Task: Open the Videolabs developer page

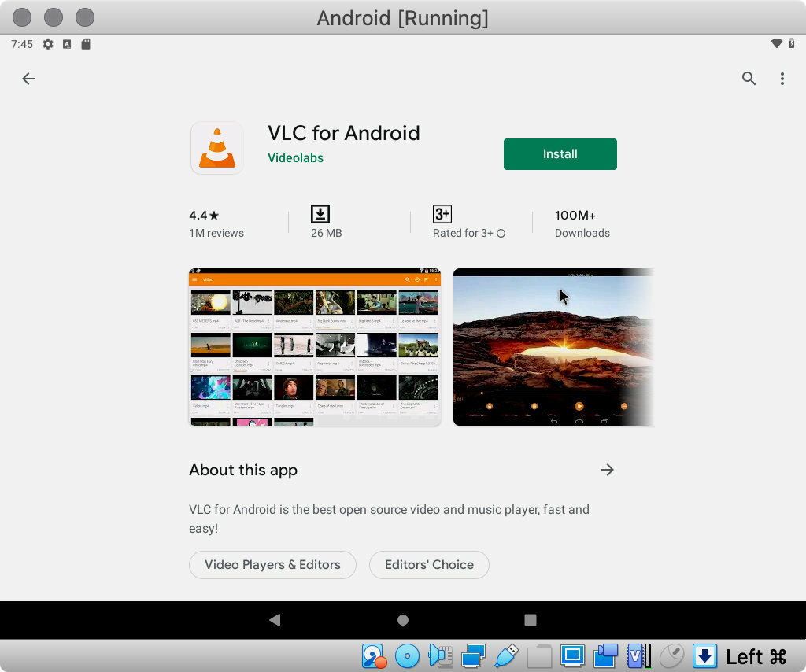Action: tap(295, 157)
